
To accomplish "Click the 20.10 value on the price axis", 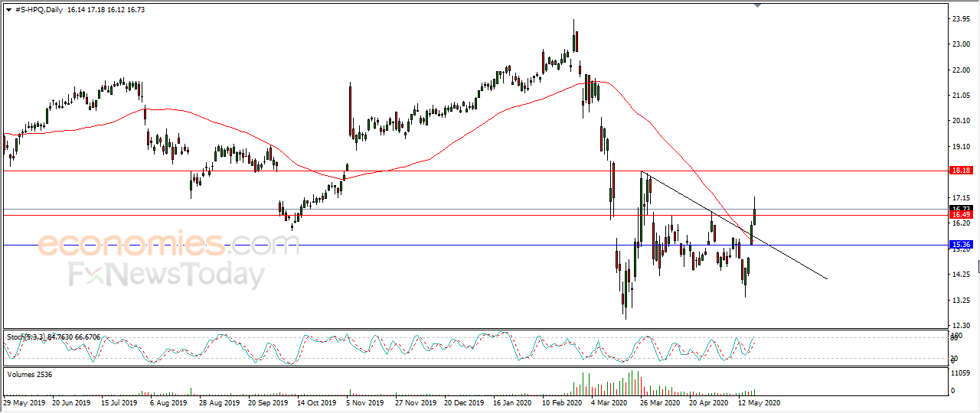I will 961,121.
